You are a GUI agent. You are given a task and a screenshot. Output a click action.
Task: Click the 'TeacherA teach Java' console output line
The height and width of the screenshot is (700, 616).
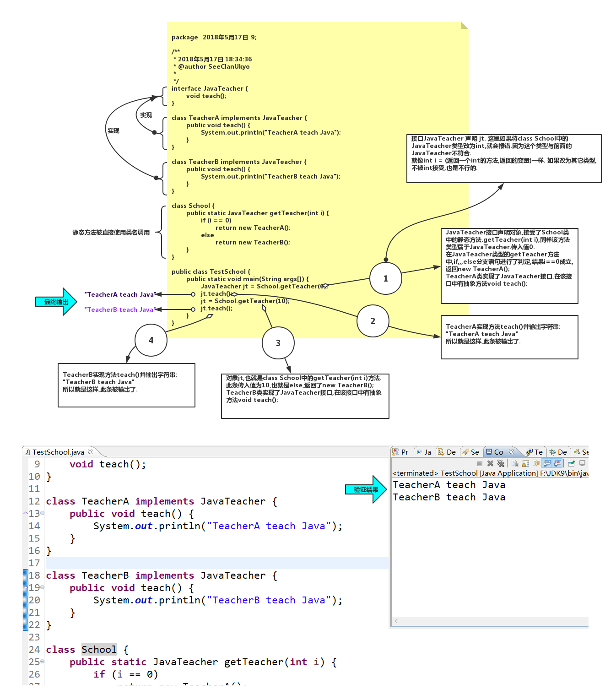click(449, 485)
